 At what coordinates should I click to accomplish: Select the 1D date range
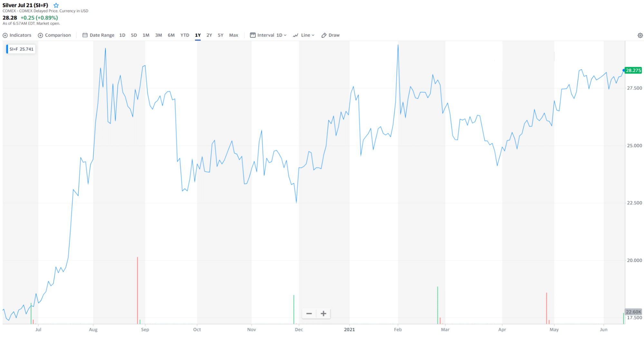pyautogui.click(x=122, y=35)
